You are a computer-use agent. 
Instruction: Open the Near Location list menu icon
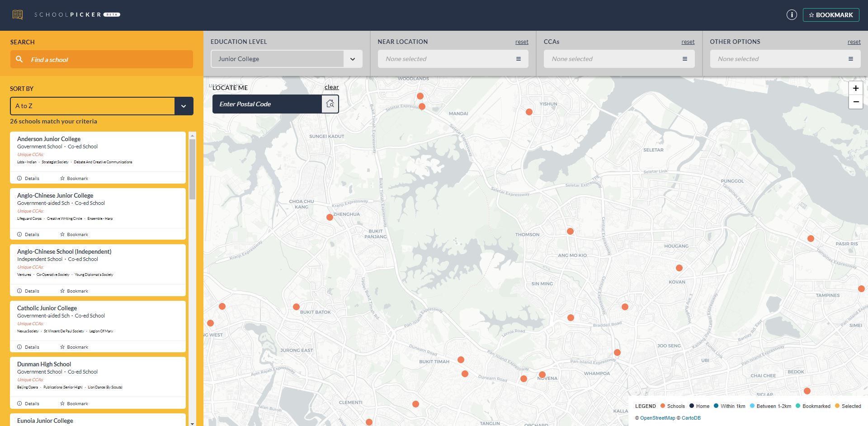point(519,59)
